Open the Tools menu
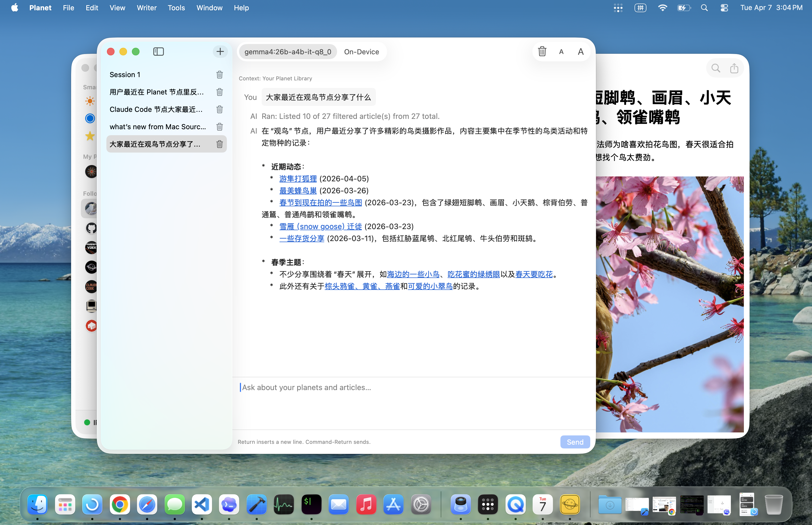This screenshot has height=525, width=812. [x=176, y=8]
